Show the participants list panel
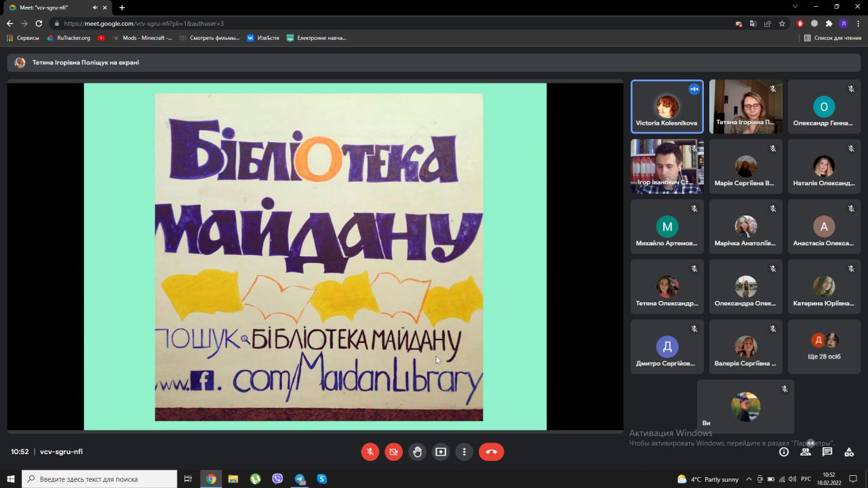The image size is (868, 488). tap(806, 451)
